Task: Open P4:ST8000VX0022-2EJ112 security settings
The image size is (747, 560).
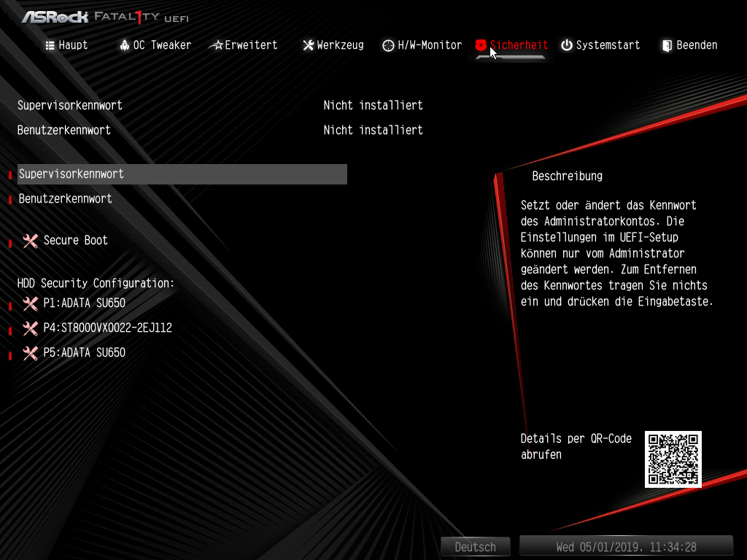Action: 108,328
